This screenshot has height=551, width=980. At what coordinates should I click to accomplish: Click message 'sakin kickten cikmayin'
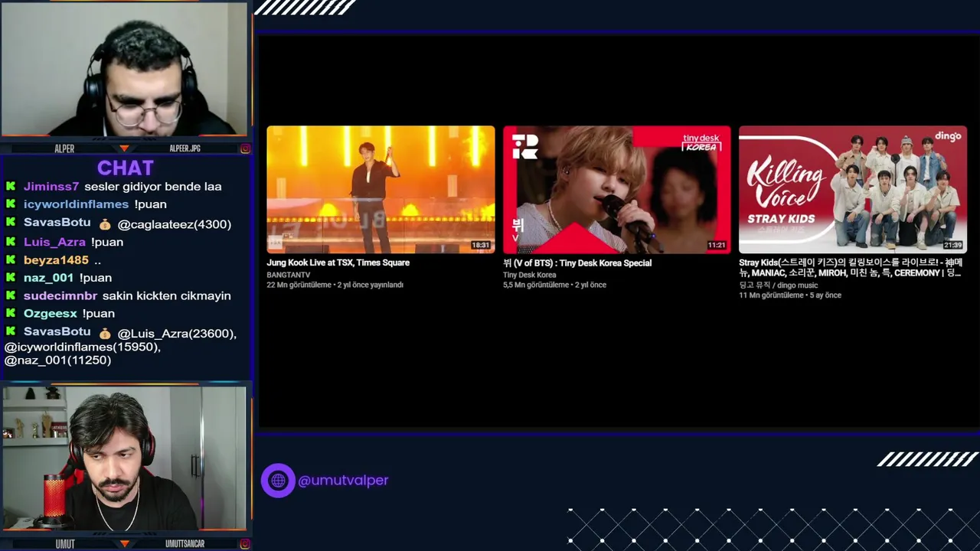(x=166, y=295)
